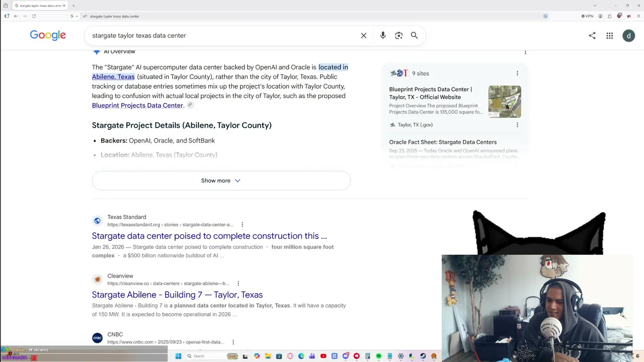Image resolution: width=644 pixels, height=362 pixels.
Task: Copy link icon beside Blueprint Projects Data Center
Action: pyautogui.click(x=190, y=105)
